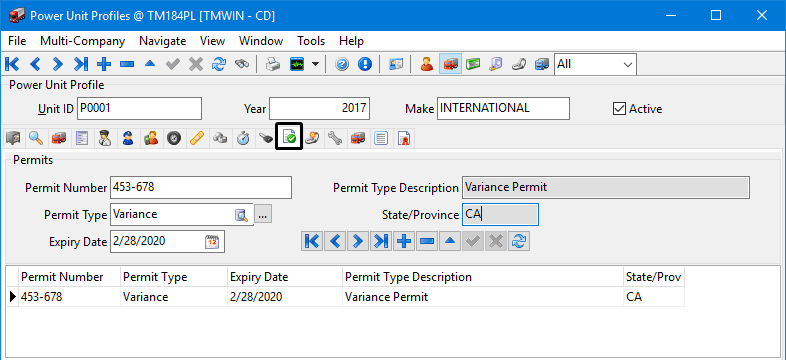Image resolution: width=786 pixels, height=360 pixels.
Task: Click the Permit Number input field
Action: [x=201, y=188]
